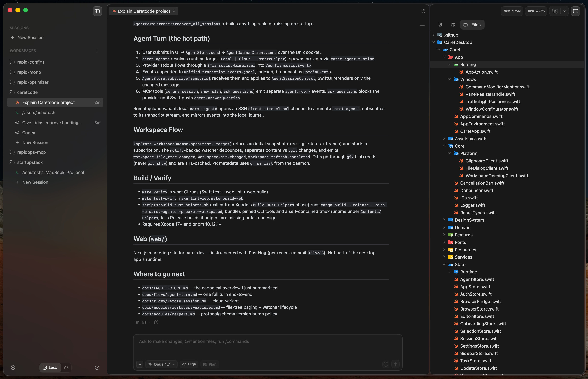
Task: Add a workspace with the plus icon
Action: pos(97,51)
